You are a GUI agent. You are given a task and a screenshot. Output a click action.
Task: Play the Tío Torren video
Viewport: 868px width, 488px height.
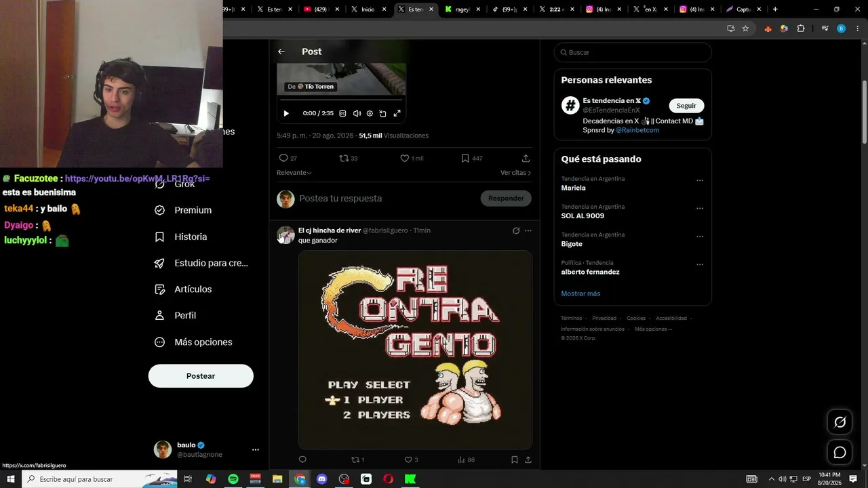[x=286, y=114]
